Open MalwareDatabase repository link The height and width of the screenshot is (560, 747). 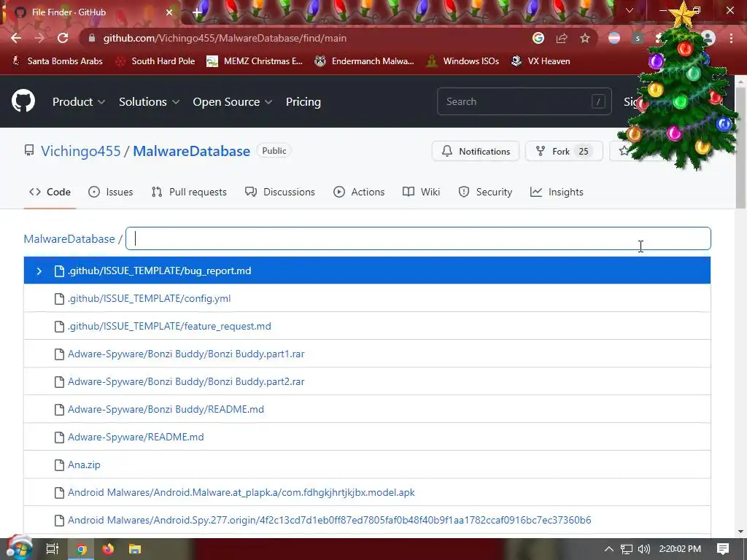pos(192,151)
